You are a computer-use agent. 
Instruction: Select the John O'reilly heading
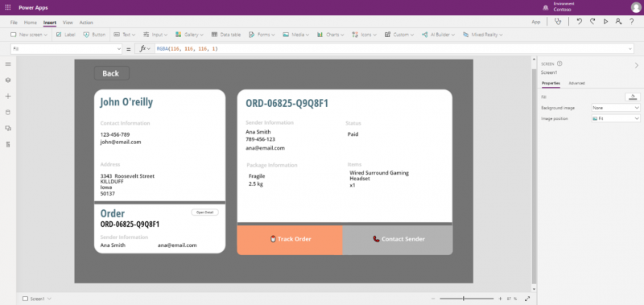[126, 102]
